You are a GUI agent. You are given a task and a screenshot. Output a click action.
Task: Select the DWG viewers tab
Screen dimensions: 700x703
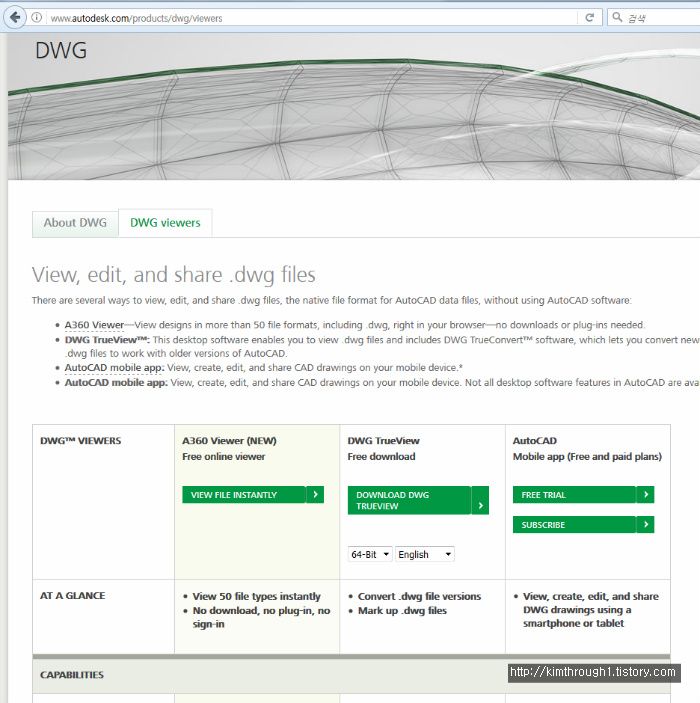(165, 223)
